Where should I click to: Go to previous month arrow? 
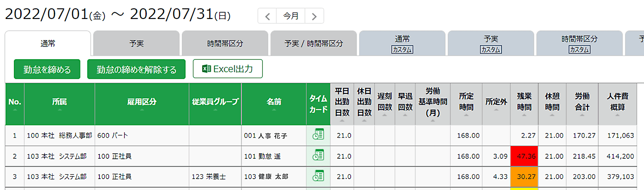point(267,16)
